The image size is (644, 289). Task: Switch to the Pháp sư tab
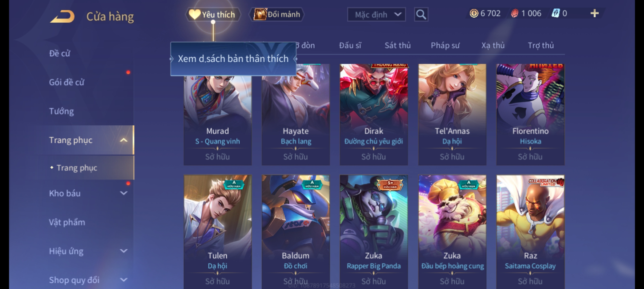[x=445, y=45]
